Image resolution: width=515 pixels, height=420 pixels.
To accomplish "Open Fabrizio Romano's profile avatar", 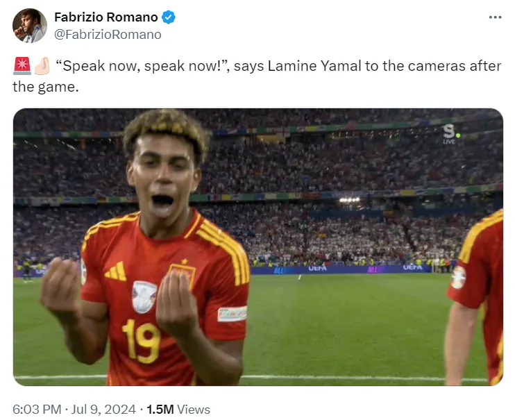I will (30, 26).
